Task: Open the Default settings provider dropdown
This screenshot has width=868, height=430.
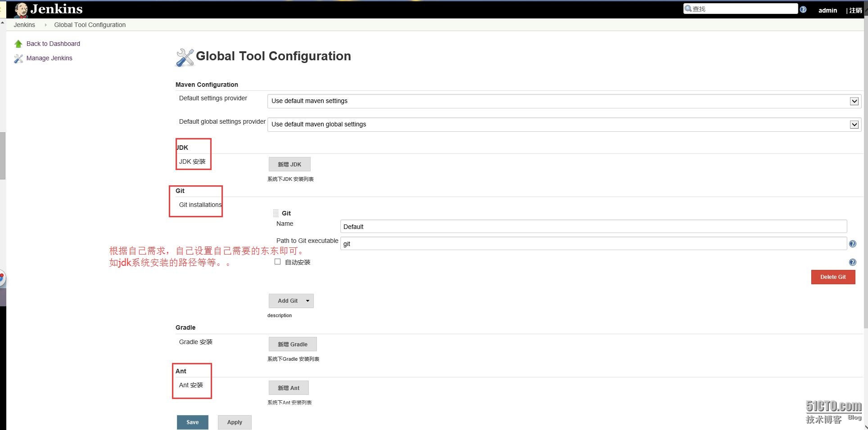Action: (x=564, y=101)
